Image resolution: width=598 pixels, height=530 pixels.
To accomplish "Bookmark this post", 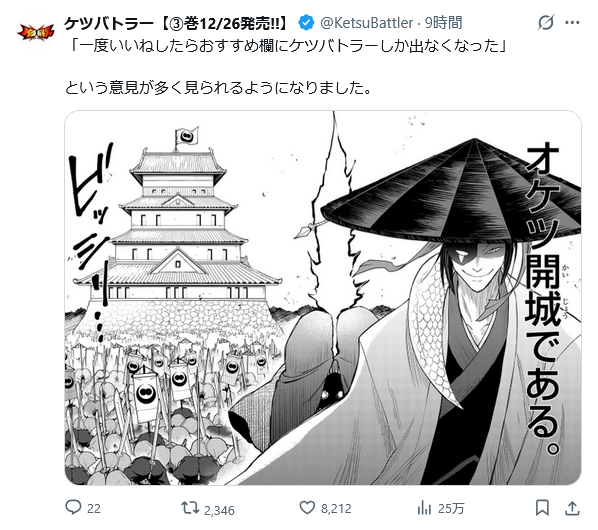I will tap(542, 508).
